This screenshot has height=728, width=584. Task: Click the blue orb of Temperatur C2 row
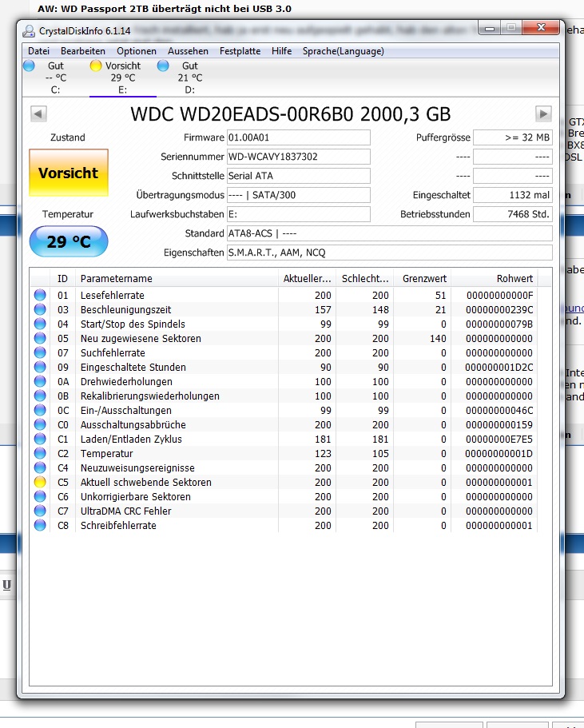tap(40, 453)
